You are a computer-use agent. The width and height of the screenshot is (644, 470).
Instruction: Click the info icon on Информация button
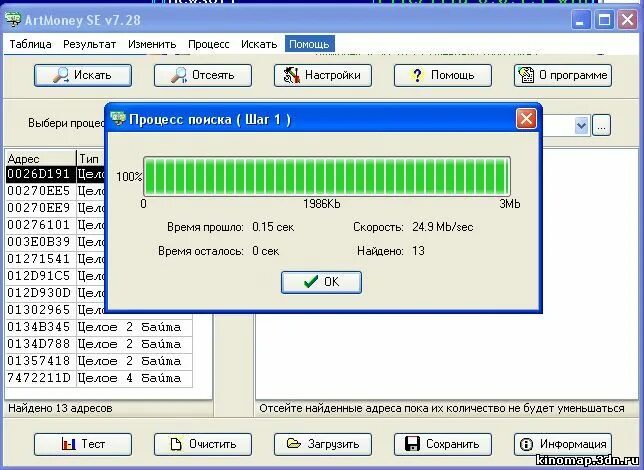click(526, 444)
